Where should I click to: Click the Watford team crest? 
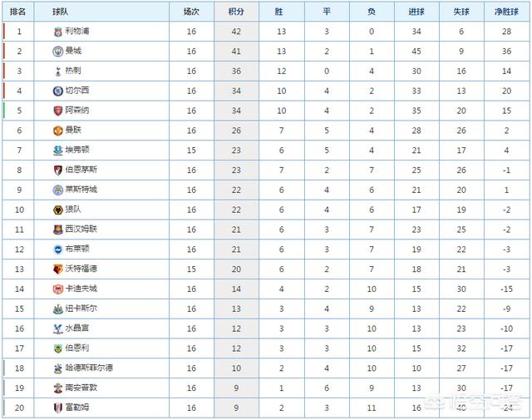58,269
